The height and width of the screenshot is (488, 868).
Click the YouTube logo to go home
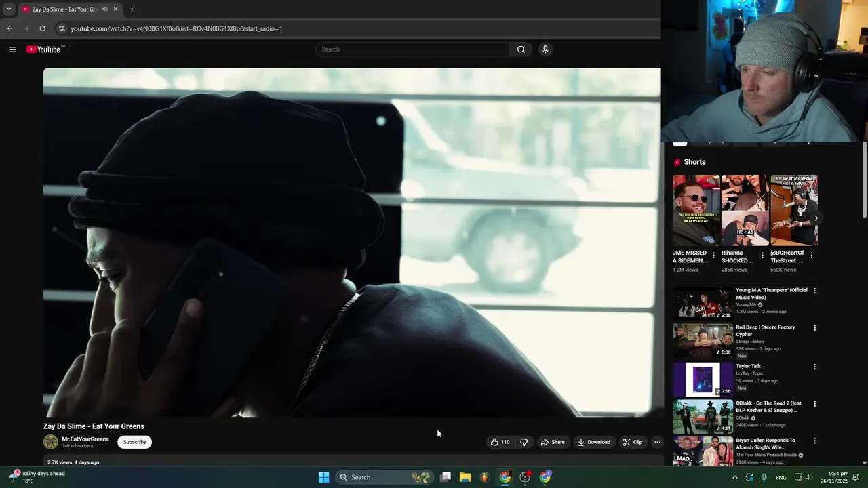pyautogui.click(x=43, y=49)
